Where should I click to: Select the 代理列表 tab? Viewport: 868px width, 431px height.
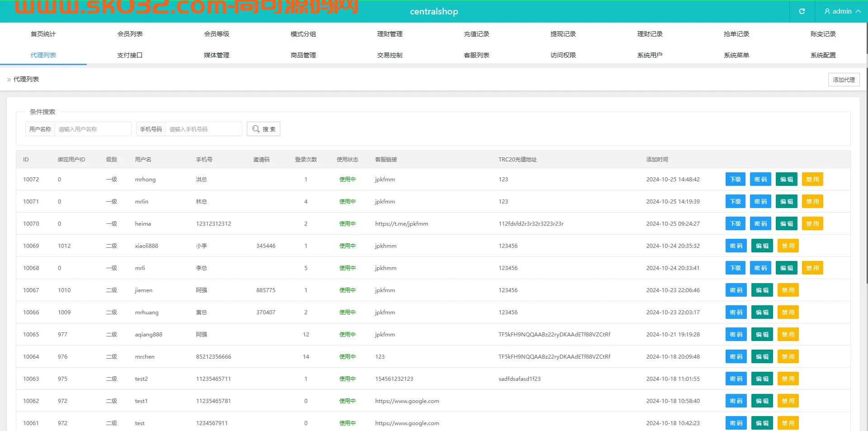pos(43,55)
